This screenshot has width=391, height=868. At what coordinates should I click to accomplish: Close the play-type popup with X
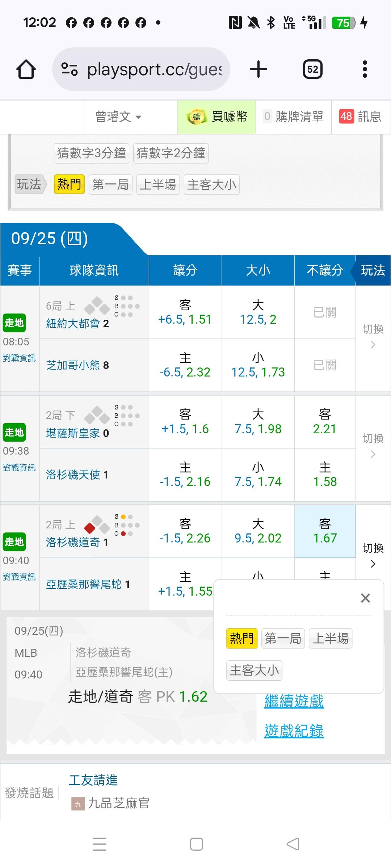point(365,598)
